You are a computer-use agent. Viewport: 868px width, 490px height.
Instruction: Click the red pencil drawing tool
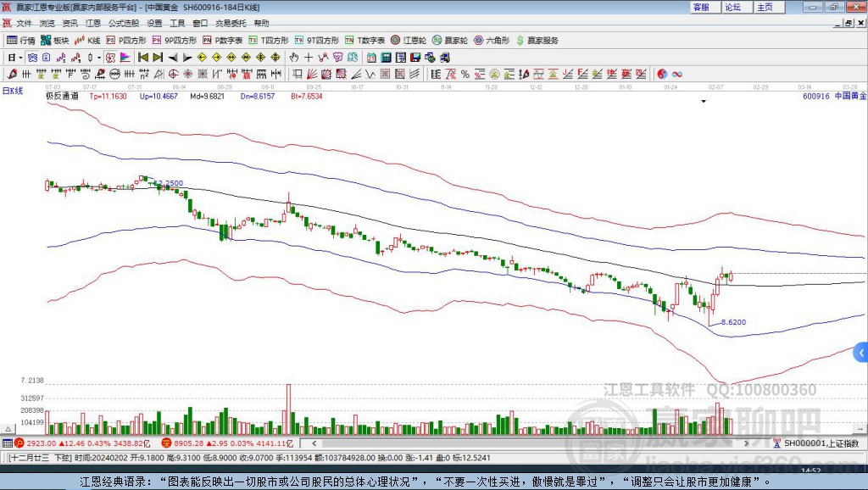tap(12, 74)
